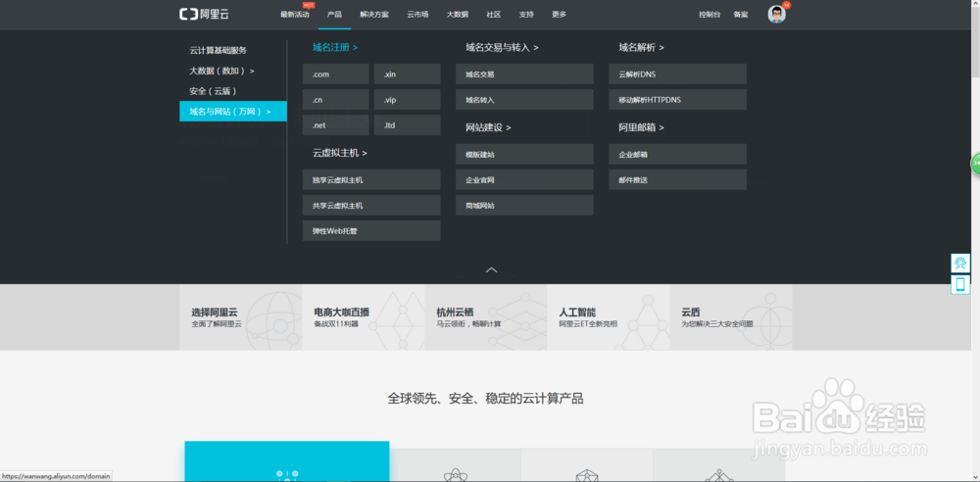The width and height of the screenshot is (980, 482).
Task: Choose the .xin domain button
Action: click(x=407, y=73)
